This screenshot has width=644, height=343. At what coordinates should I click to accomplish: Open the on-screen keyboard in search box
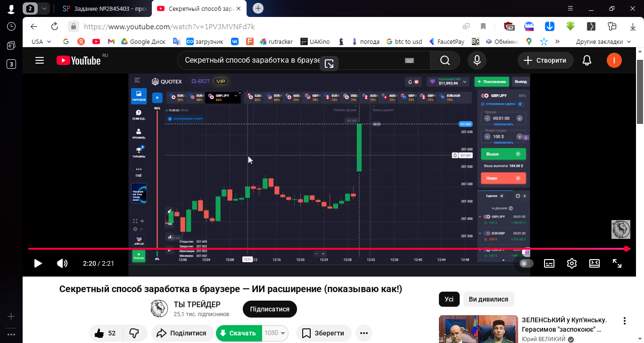point(409,60)
